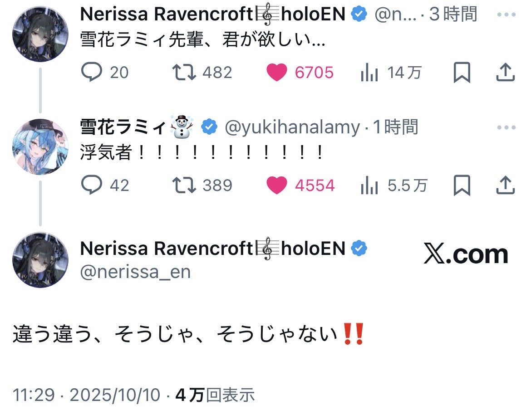
Task: Open 雪花ラミィ's profile picture
Action: tap(40, 147)
